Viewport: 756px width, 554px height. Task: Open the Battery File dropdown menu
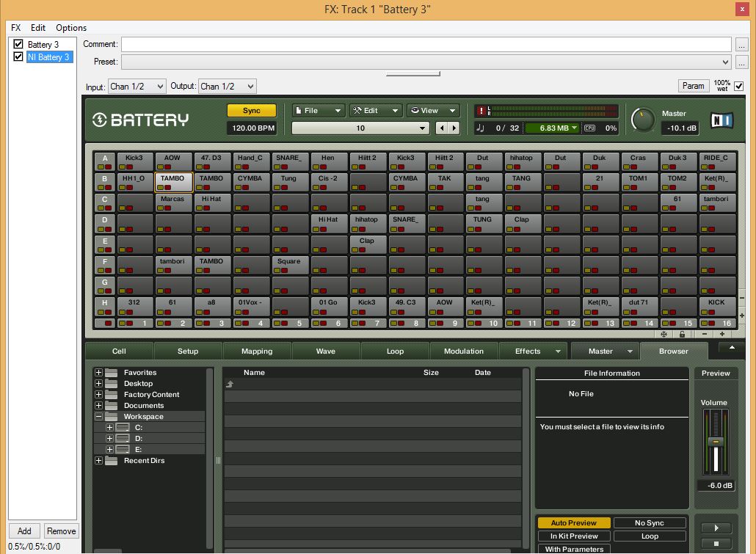tap(318, 111)
